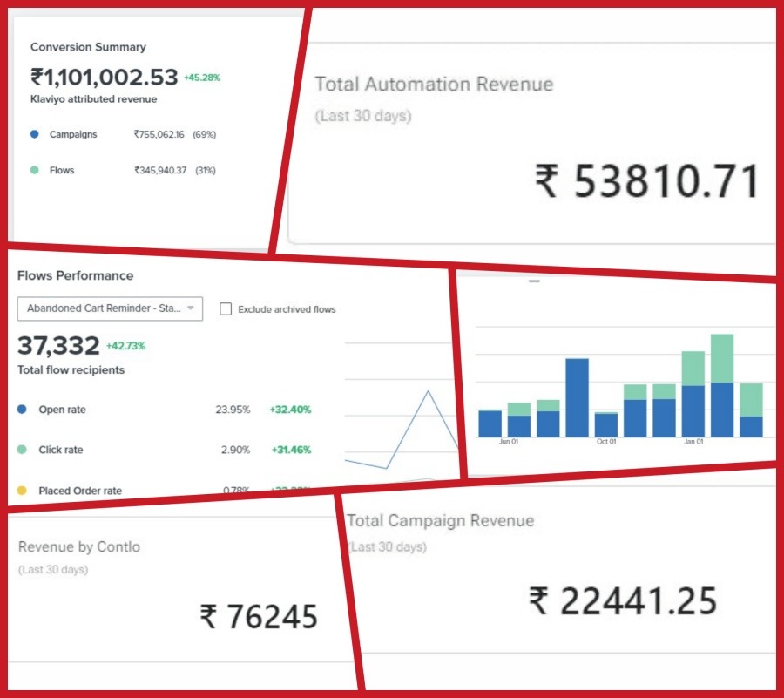Click the dropdown arrow in the flow selector
The image size is (784, 698).
pyautogui.click(x=190, y=308)
